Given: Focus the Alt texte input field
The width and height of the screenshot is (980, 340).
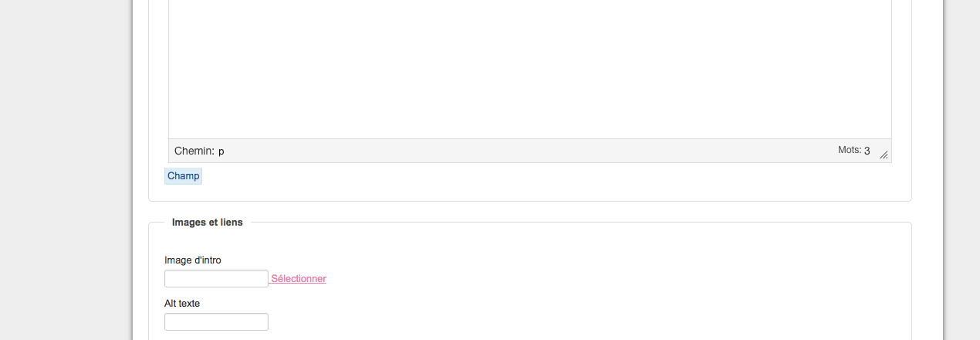Looking at the screenshot, I should pos(216,322).
